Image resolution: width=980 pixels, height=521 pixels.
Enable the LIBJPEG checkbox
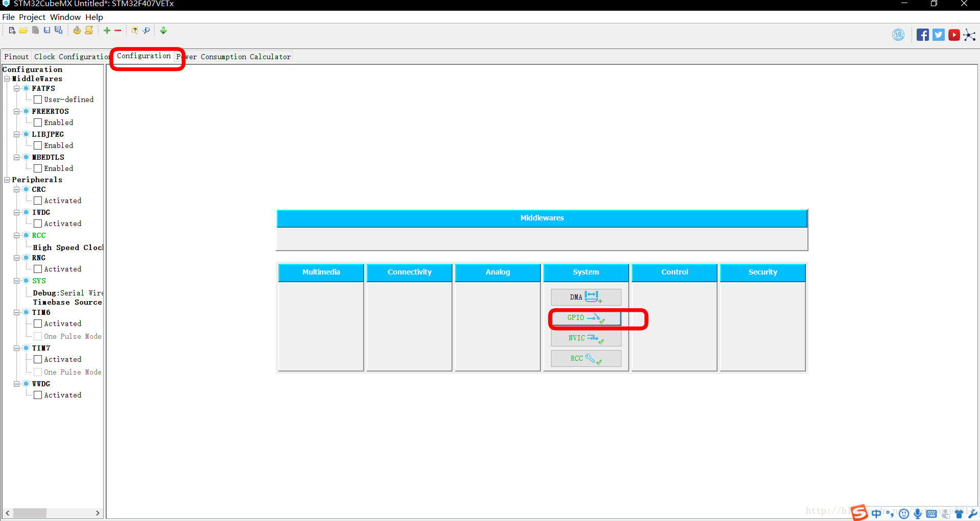click(x=38, y=145)
